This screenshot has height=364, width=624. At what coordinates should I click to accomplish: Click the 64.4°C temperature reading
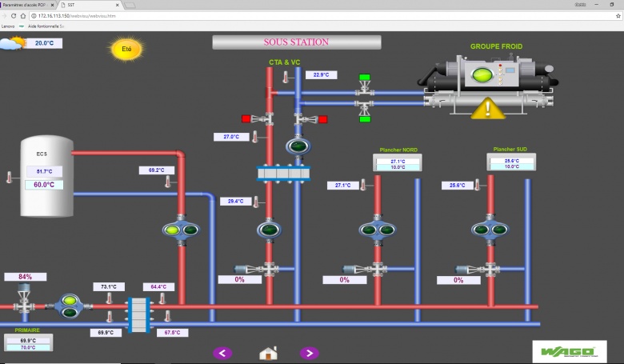coord(158,287)
